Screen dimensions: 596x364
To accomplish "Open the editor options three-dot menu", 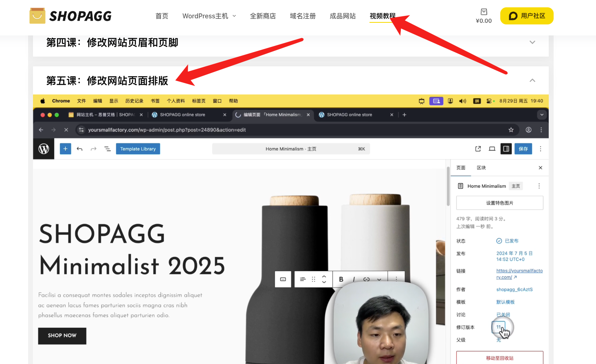I will 541,149.
